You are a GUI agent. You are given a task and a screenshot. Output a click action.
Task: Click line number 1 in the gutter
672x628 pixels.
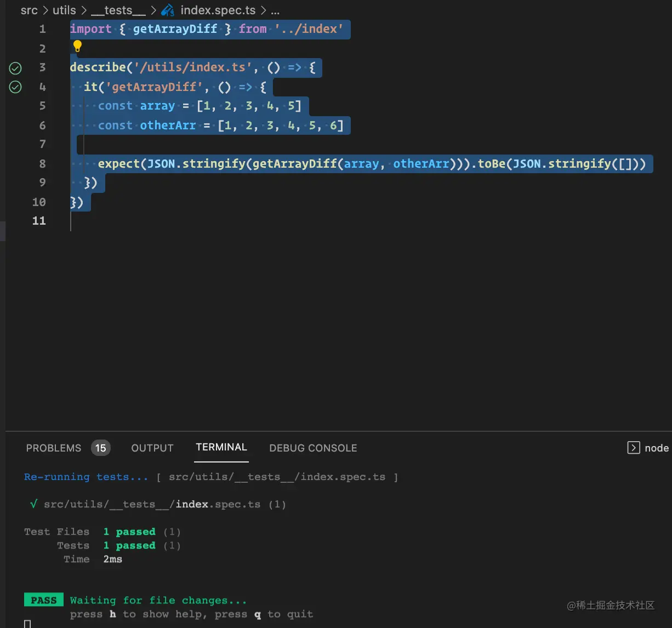click(x=42, y=29)
